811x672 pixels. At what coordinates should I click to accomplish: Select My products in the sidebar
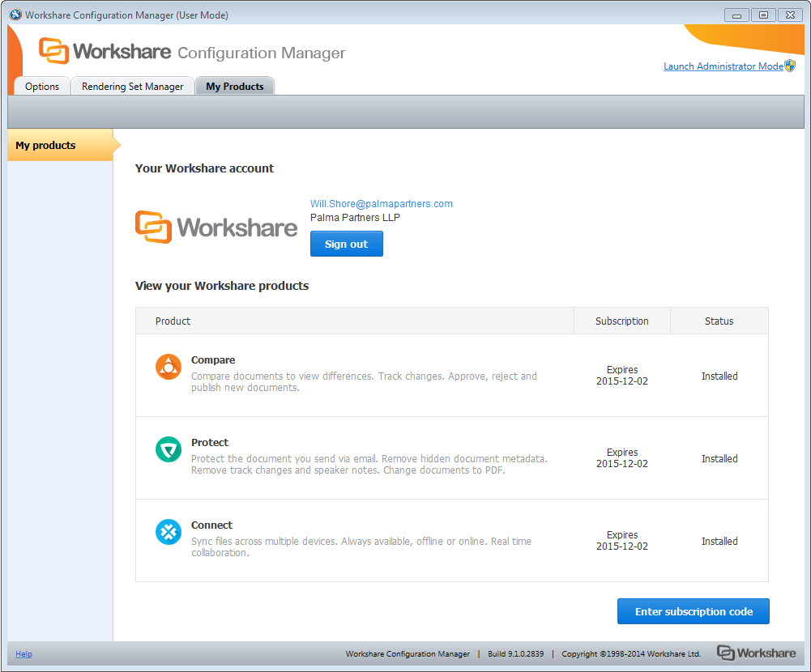point(61,145)
